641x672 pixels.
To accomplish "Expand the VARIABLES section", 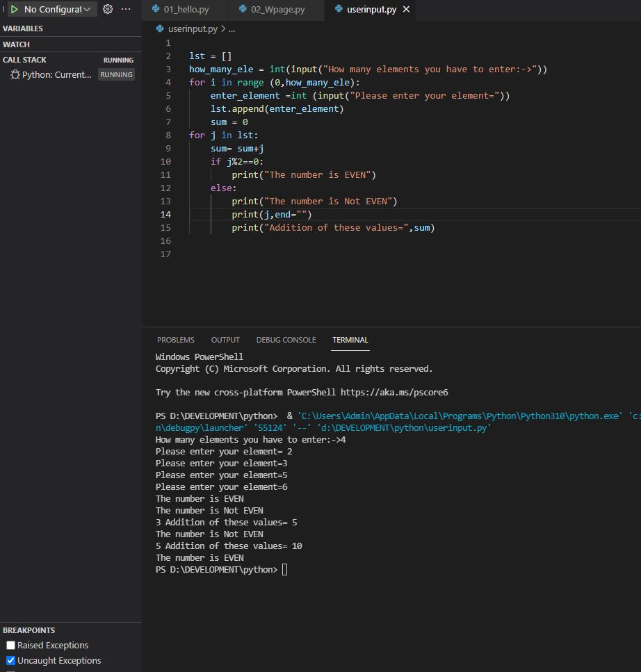I will [23, 28].
